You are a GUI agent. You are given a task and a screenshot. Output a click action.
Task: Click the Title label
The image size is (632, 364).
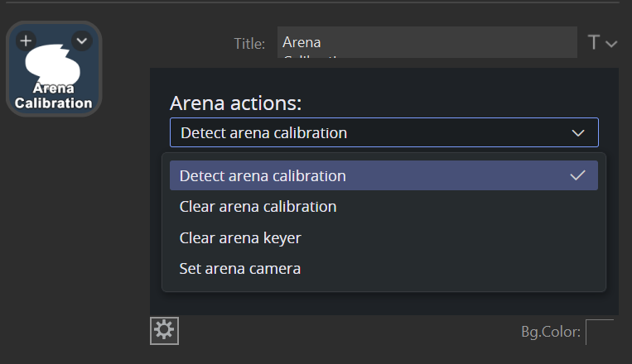tap(249, 44)
